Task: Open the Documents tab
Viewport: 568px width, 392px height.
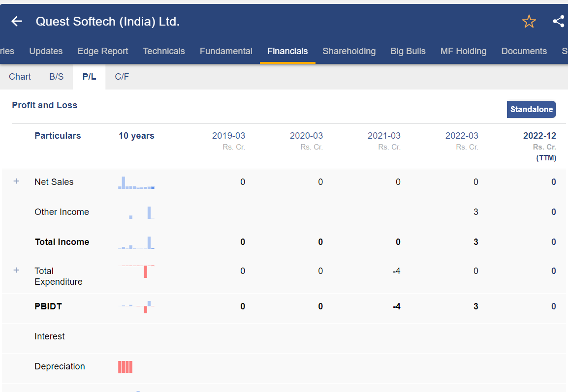Action: point(524,51)
